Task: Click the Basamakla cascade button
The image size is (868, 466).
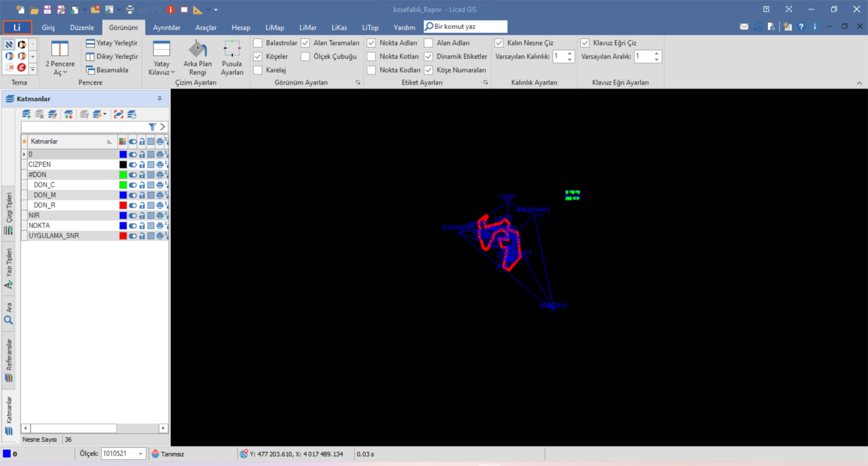Action: click(x=107, y=70)
